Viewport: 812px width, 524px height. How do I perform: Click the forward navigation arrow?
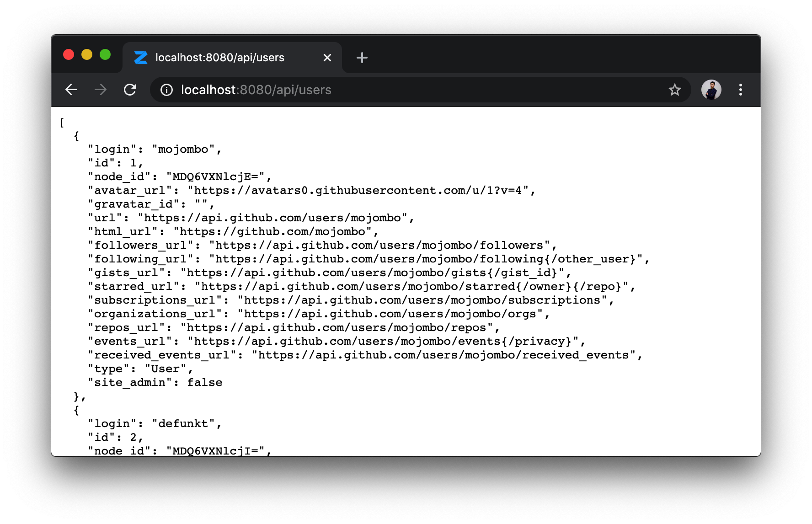[x=101, y=90]
